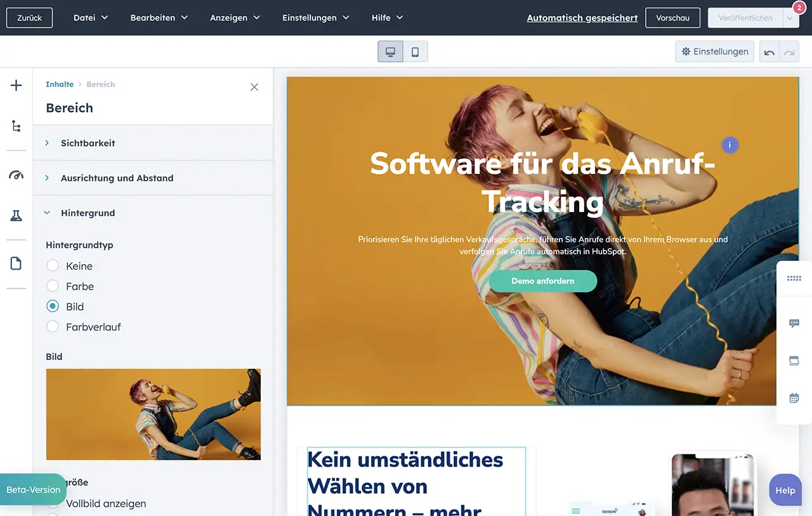
Task: Open the chat bubble icon on right panel
Action: click(794, 324)
